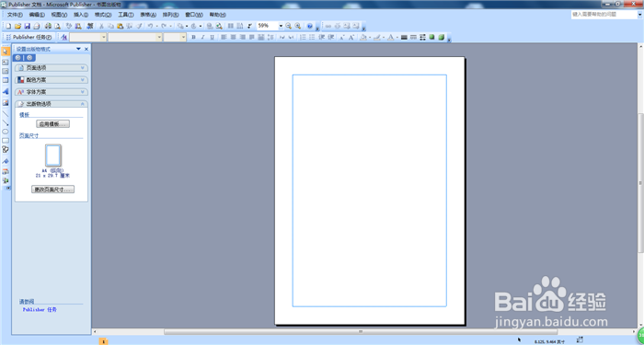Click the Publisher 任务 toolbar button
The height and width of the screenshot is (345, 644).
pos(29,38)
